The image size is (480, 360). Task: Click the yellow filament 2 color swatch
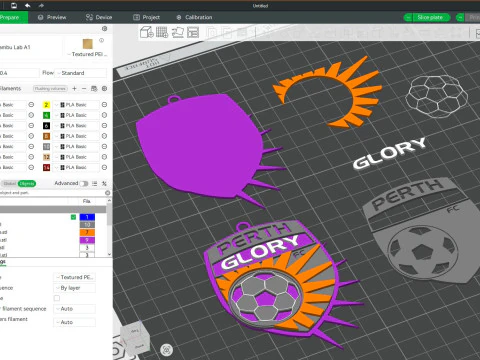[x=46, y=105]
